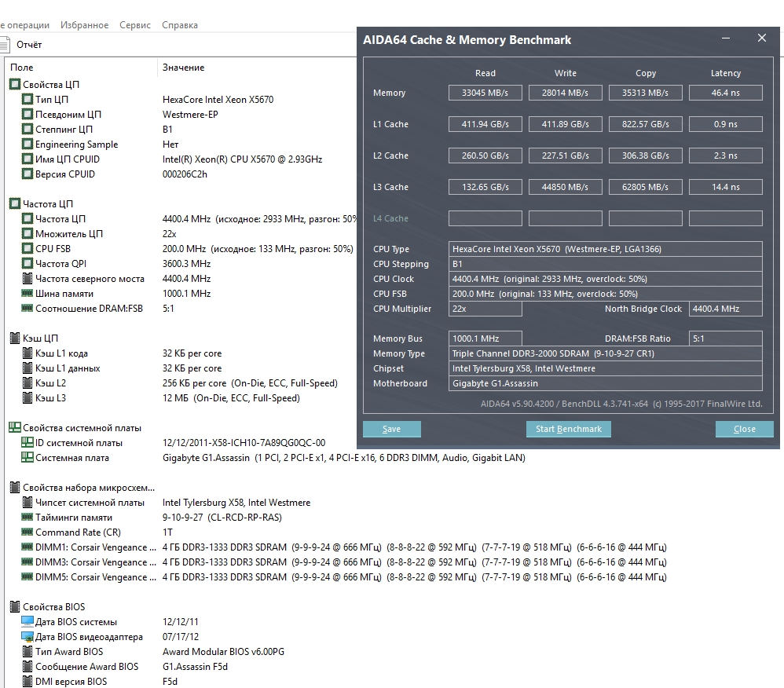The width and height of the screenshot is (784, 688).
Task: Select the Свойства ЦП section icon
Action: (15, 84)
